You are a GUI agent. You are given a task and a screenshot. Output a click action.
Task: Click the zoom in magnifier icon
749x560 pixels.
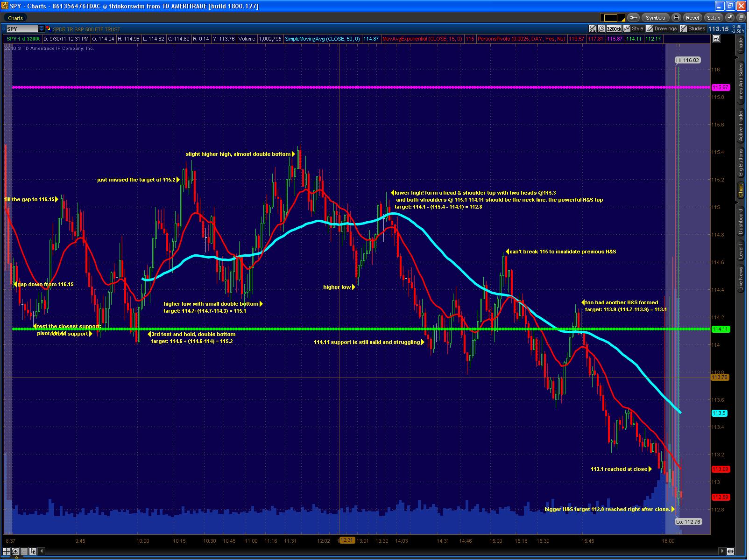pyautogui.click(x=15, y=551)
